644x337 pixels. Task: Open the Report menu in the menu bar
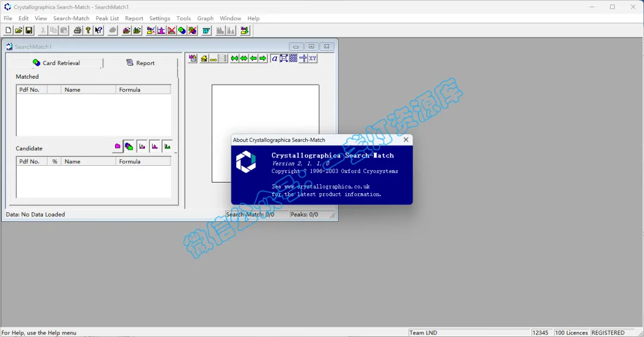[x=134, y=18]
